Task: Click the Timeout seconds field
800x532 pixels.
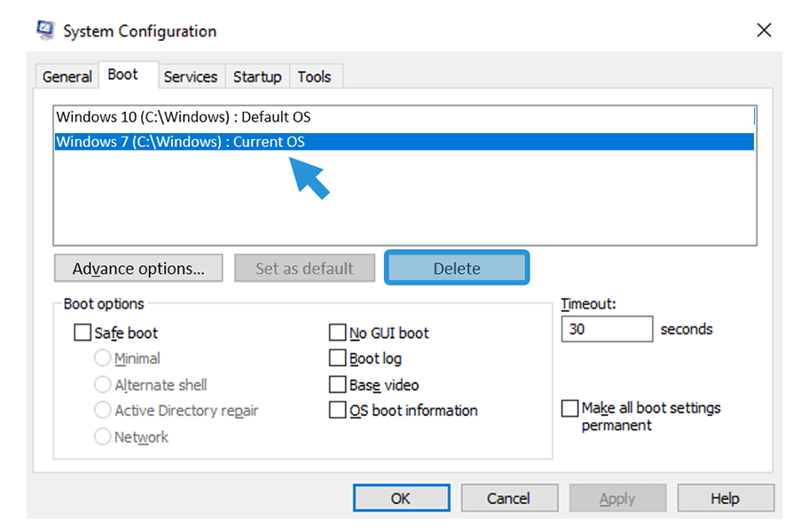Action: (607, 329)
